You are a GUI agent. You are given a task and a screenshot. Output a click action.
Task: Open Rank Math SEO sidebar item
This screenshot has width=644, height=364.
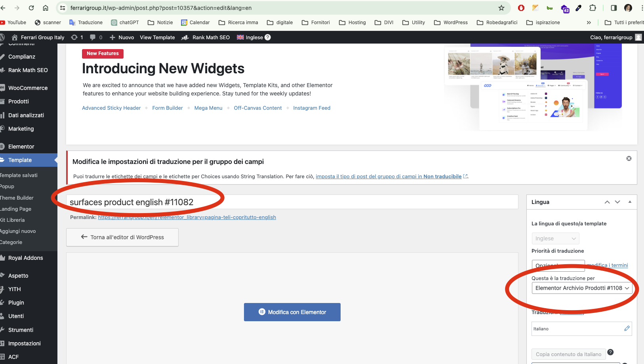point(29,70)
